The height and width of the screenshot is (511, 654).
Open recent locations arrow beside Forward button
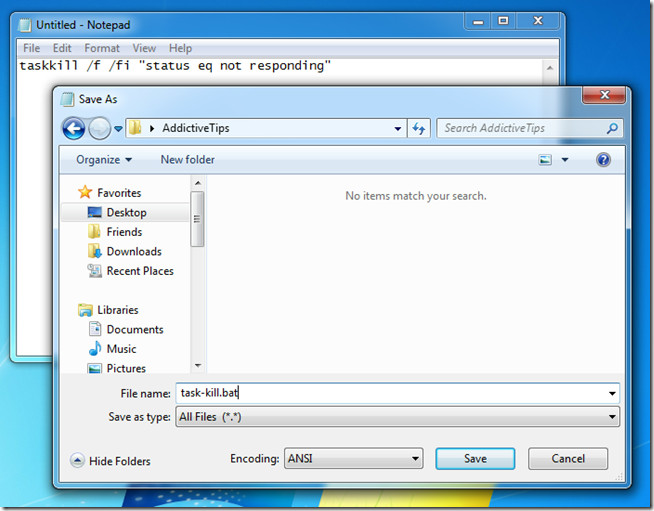click(x=118, y=128)
